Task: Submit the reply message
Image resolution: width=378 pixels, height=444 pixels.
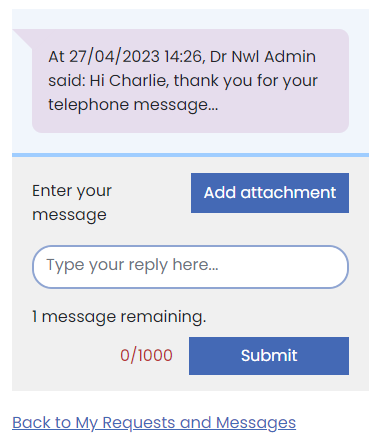Action: [x=269, y=356]
